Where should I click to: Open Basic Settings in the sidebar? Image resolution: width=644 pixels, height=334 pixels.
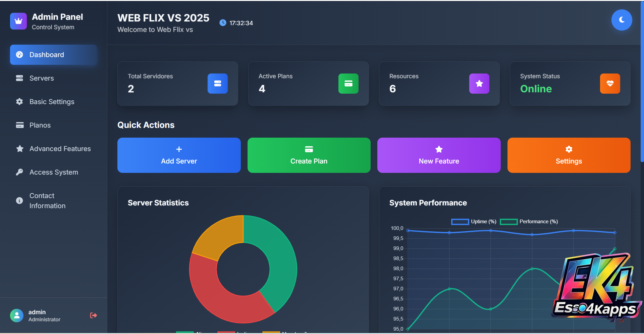52,102
